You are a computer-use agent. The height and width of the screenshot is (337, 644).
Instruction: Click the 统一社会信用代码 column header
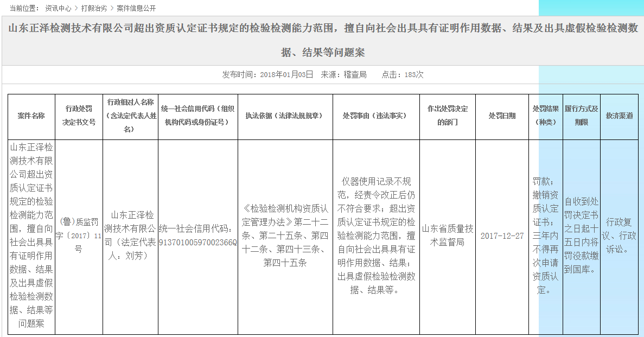click(x=197, y=116)
